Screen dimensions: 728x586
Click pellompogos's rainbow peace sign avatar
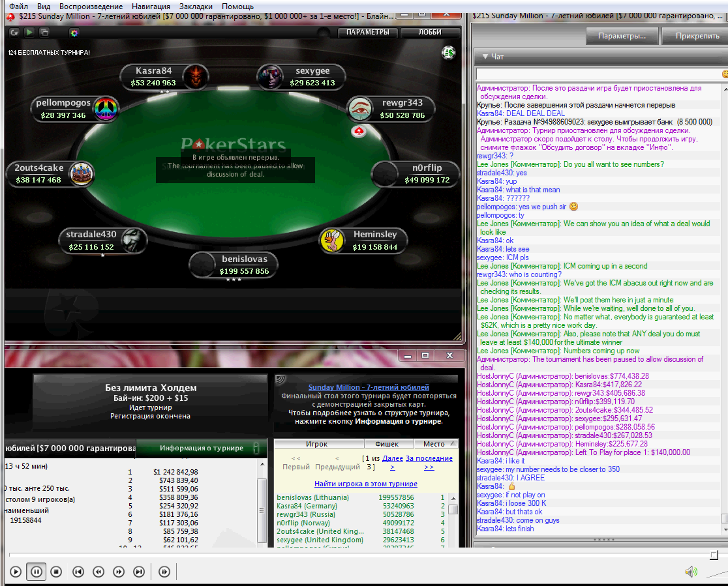point(105,109)
